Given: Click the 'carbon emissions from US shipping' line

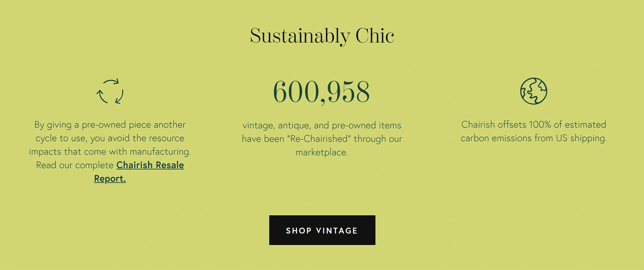Looking at the screenshot, I should [x=534, y=138].
